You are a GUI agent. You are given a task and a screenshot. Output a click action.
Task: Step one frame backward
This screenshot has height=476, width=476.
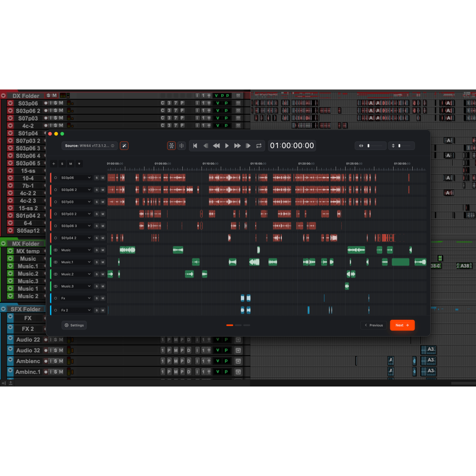point(206,146)
